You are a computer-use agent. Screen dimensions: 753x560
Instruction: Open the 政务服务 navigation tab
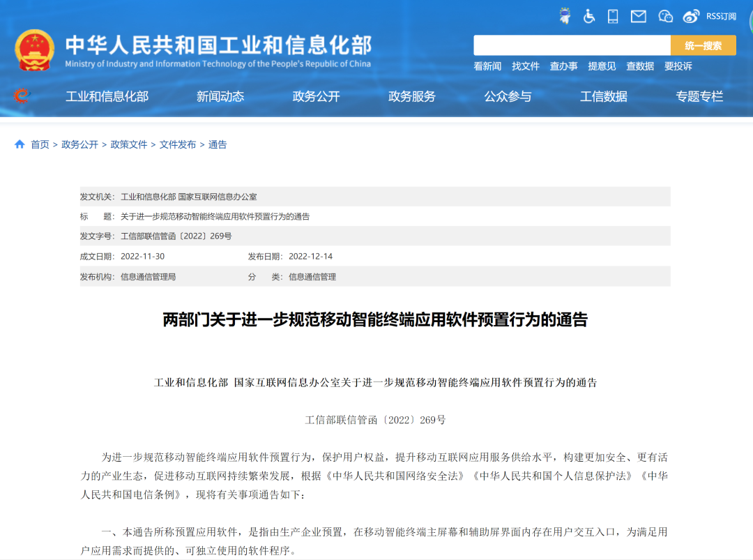click(x=411, y=97)
